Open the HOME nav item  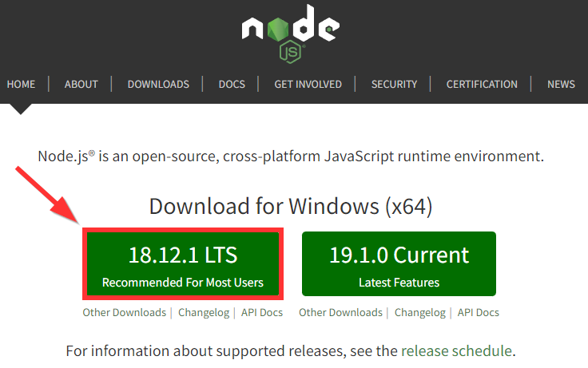21,85
